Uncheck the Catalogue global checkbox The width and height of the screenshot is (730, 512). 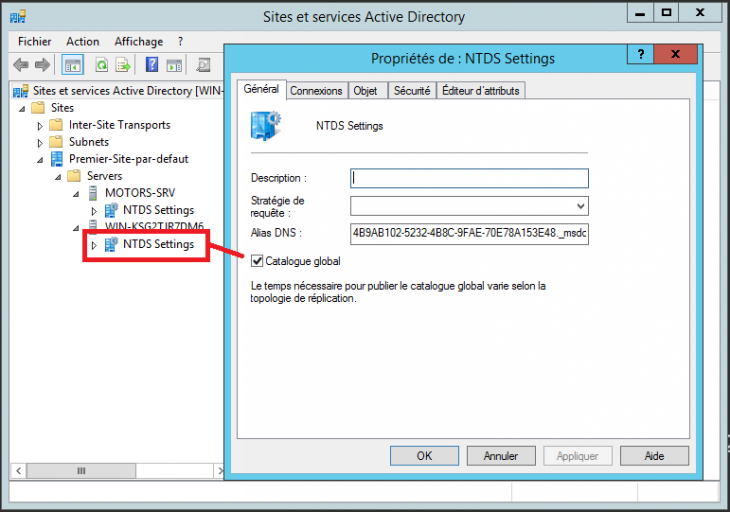click(257, 261)
